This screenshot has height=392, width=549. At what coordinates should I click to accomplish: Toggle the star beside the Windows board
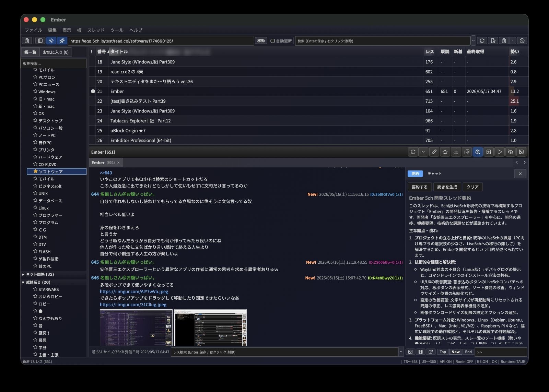pyautogui.click(x=35, y=92)
